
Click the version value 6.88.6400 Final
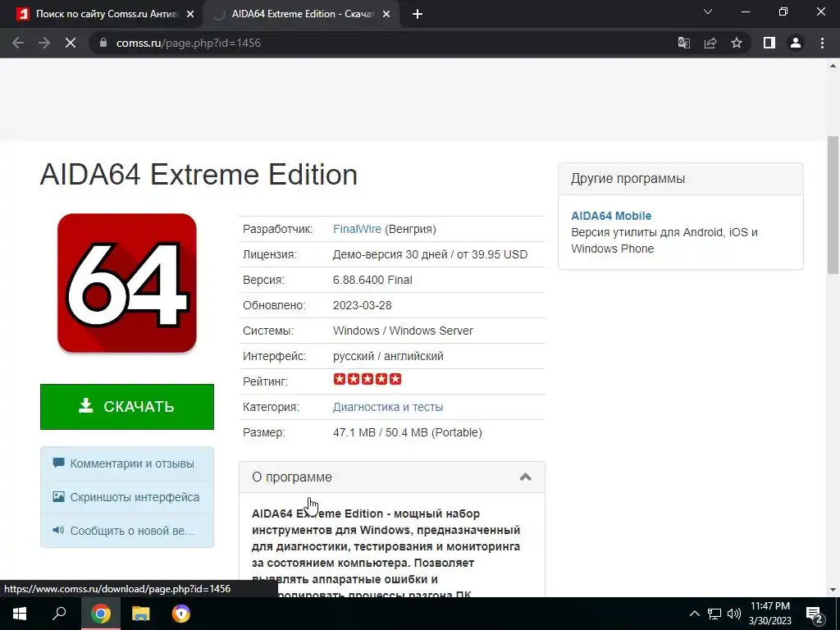pos(372,281)
